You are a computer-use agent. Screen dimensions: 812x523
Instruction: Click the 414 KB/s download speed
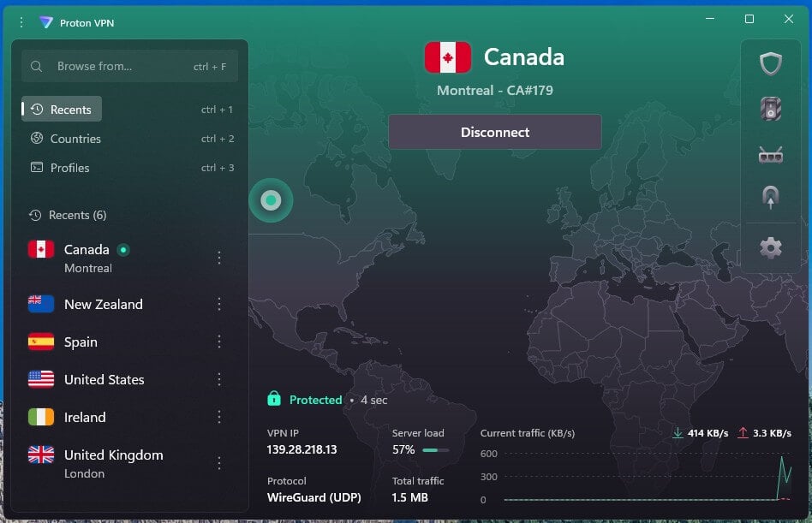pos(708,433)
